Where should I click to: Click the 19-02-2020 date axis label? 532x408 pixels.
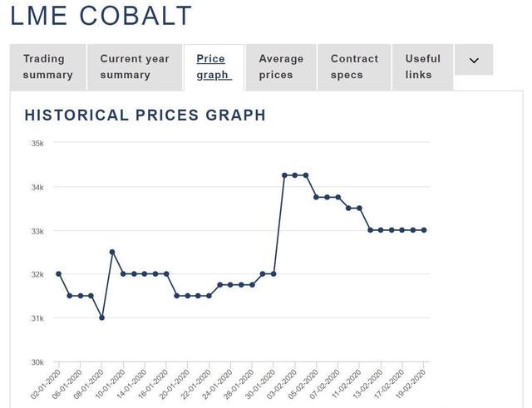(414, 383)
